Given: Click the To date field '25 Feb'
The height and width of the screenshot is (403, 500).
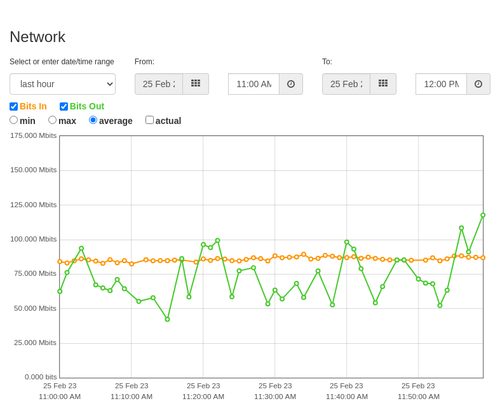Looking at the screenshot, I should click(x=346, y=84).
